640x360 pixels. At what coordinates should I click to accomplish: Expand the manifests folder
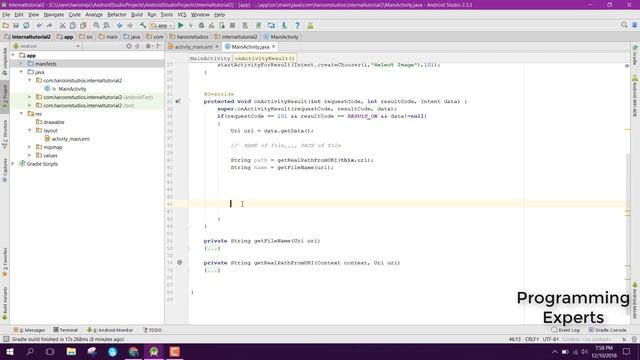[21, 64]
